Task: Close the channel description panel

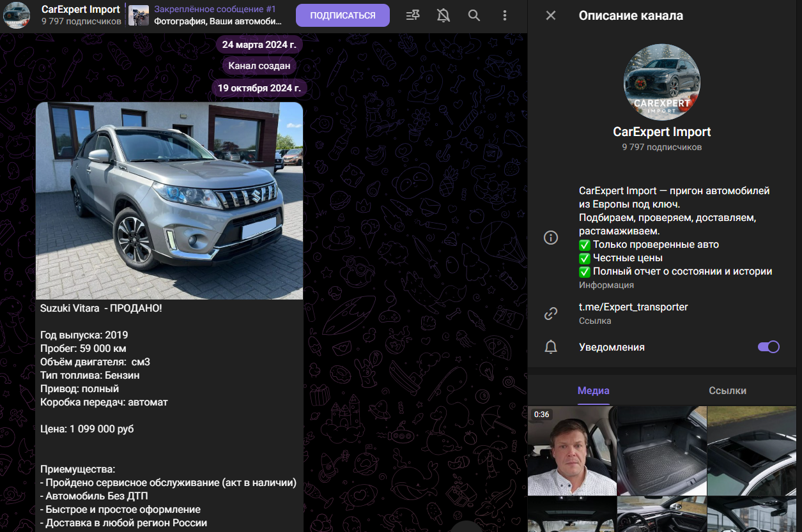Action: click(551, 15)
